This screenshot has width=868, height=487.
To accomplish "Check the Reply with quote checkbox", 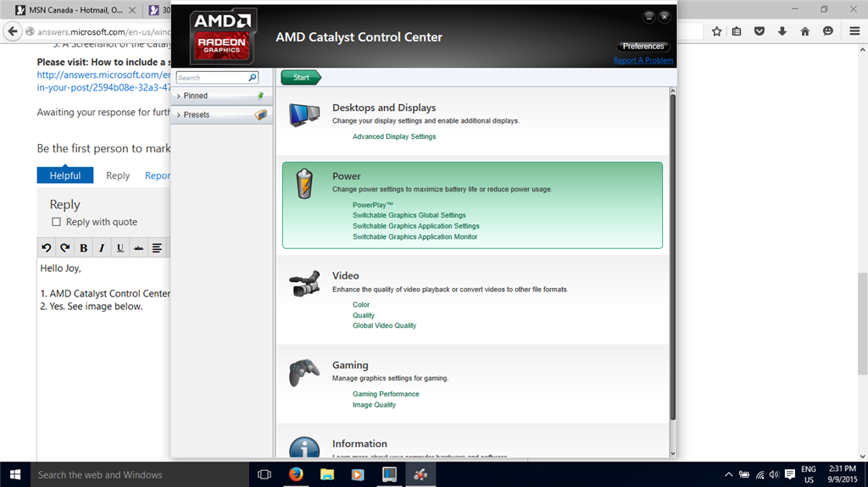I will click(56, 222).
